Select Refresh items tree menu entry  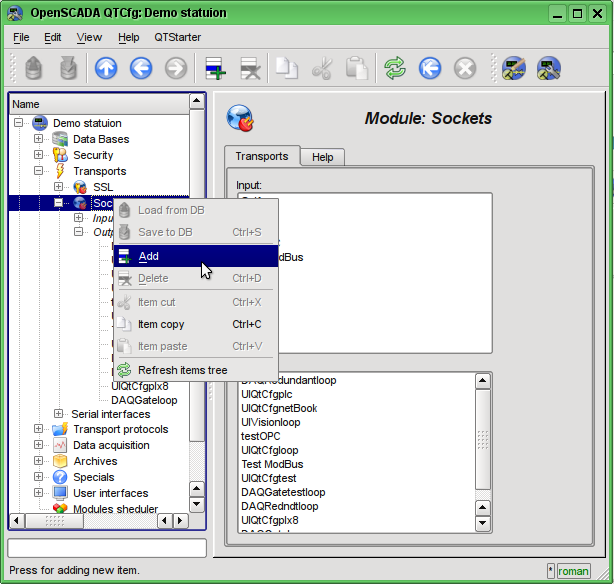[182, 370]
